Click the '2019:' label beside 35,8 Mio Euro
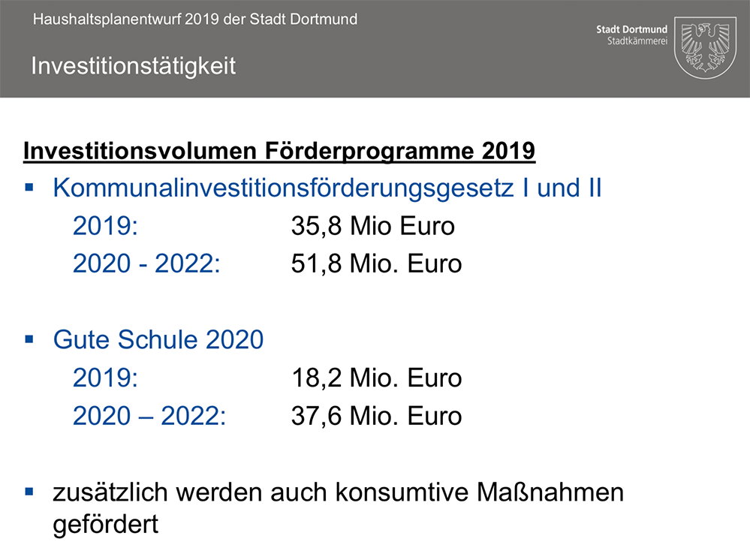Screen dimensions: 750x560 [x=105, y=226]
